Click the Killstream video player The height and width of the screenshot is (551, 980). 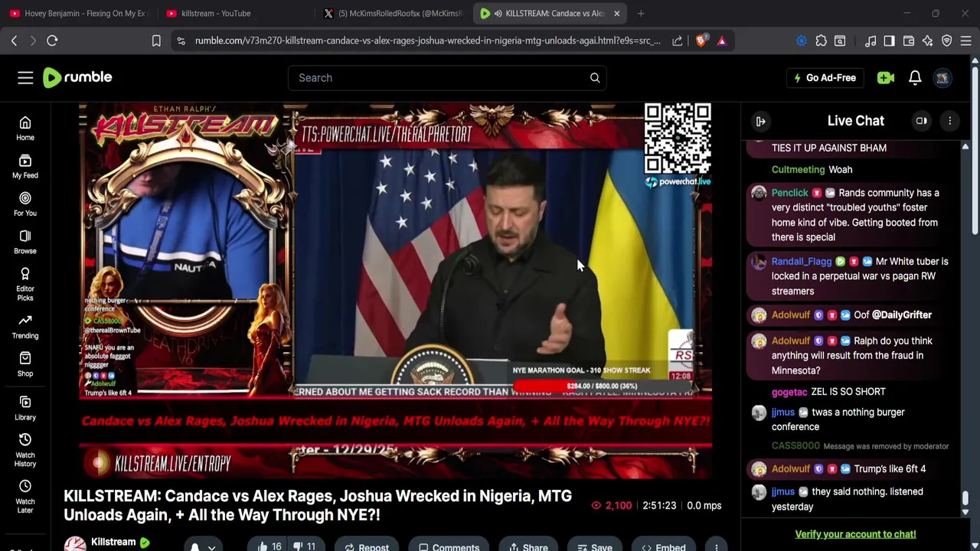pos(395,291)
